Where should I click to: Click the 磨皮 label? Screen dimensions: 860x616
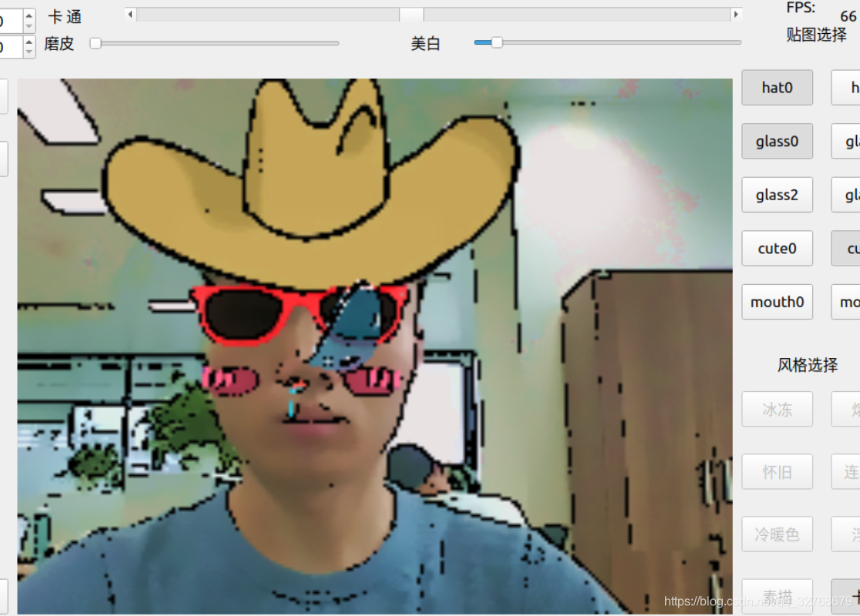pyautogui.click(x=59, y=43)
